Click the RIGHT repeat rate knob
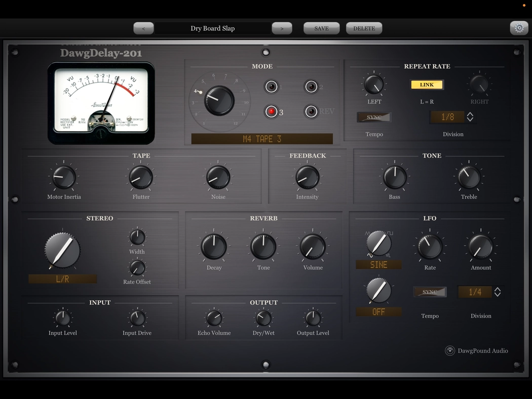 (479, 85)
